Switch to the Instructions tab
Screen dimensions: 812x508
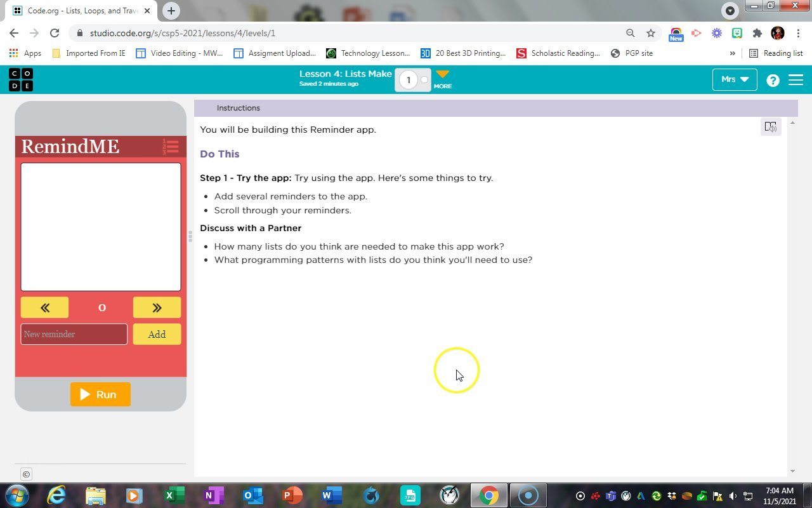coord(238,107)
